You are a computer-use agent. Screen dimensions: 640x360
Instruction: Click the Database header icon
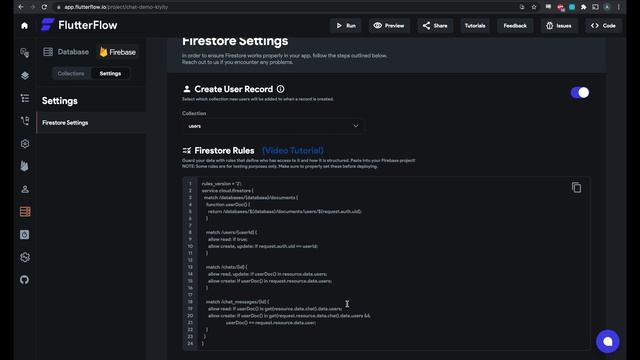point(48,52)
